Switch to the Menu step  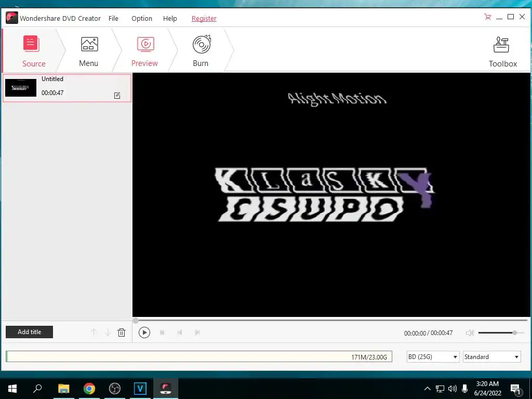[x=89, y=51]
